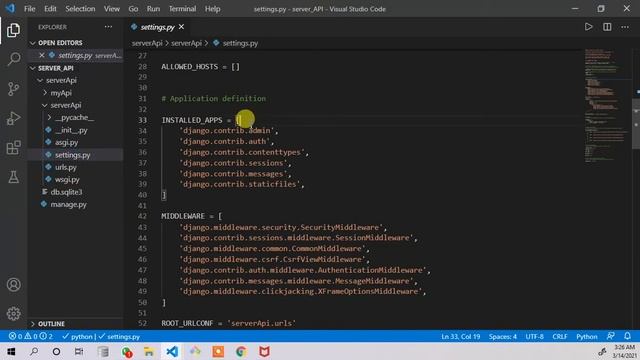
Task: Open Task View on taskbar
Action: (x=79, y=351)
